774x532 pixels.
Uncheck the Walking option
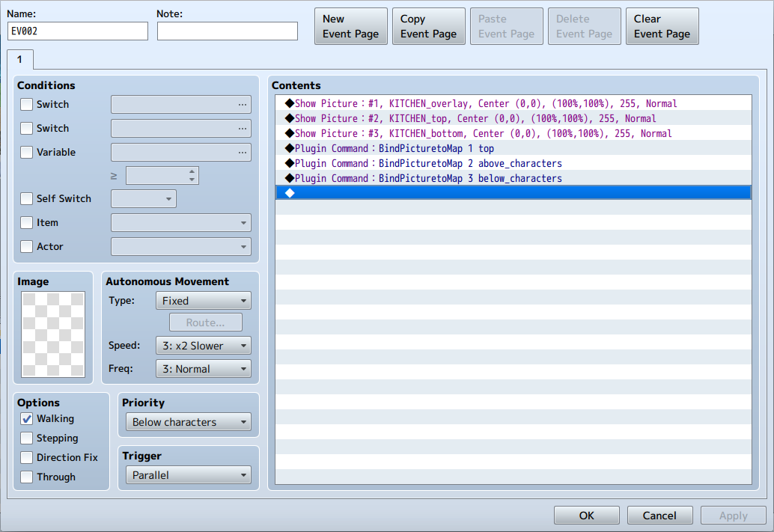pos(27,419)
